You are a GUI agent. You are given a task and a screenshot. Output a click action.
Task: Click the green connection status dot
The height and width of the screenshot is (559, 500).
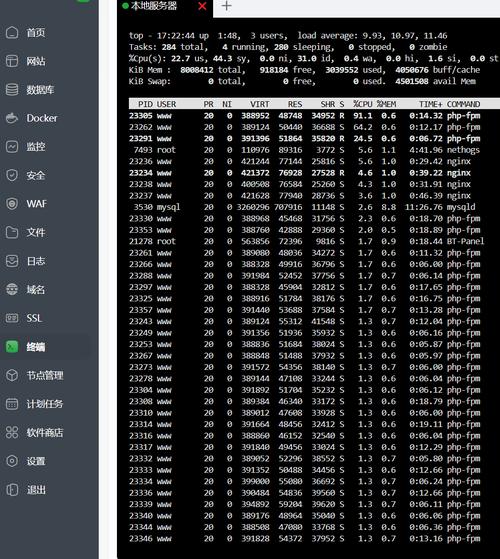point(125,6)
